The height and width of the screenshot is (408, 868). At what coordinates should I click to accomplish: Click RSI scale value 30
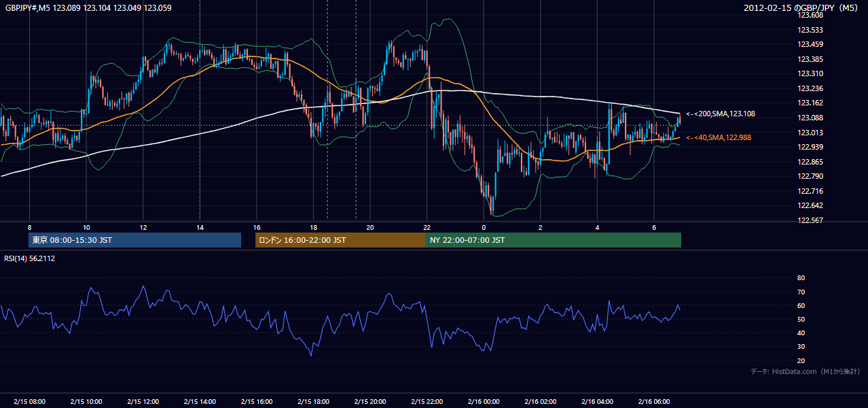click(x=801, y=347)
